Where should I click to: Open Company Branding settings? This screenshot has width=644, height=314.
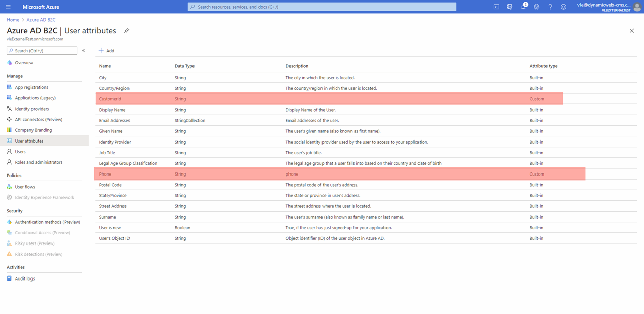33,130
